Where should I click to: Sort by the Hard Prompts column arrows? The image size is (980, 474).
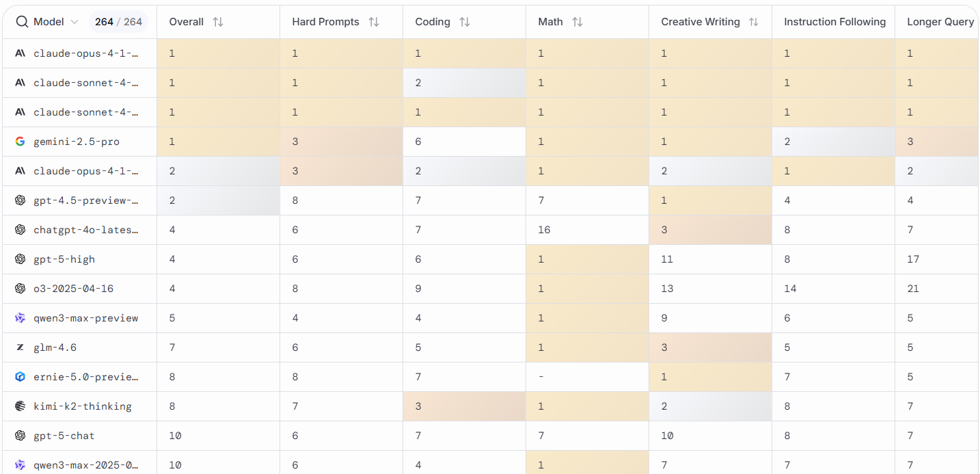point(374,22)
